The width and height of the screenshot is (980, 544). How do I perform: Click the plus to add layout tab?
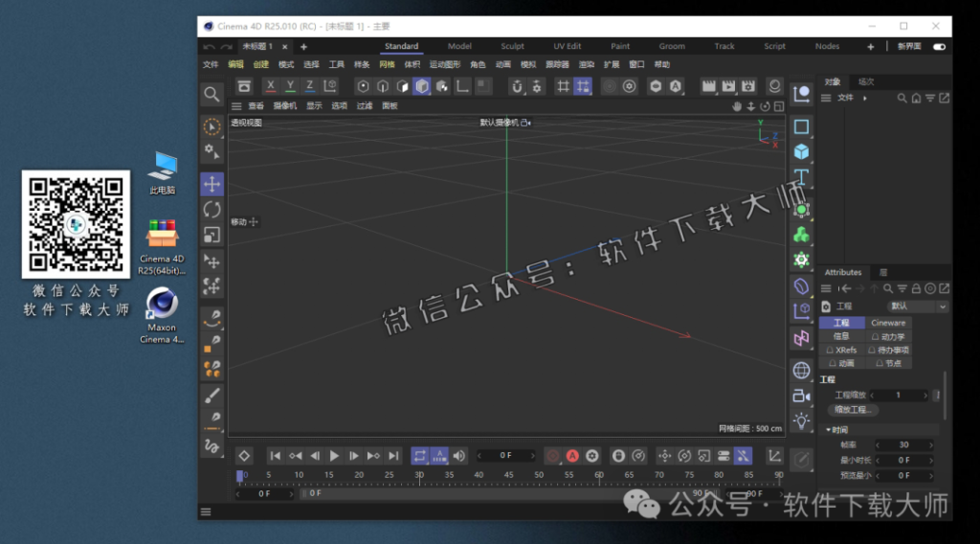pos(870,47)
